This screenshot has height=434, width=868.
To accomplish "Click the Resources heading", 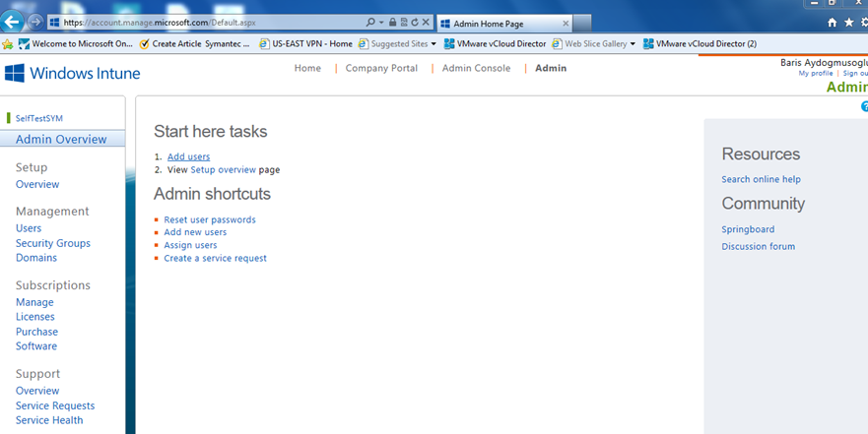I will pos(761,154).
